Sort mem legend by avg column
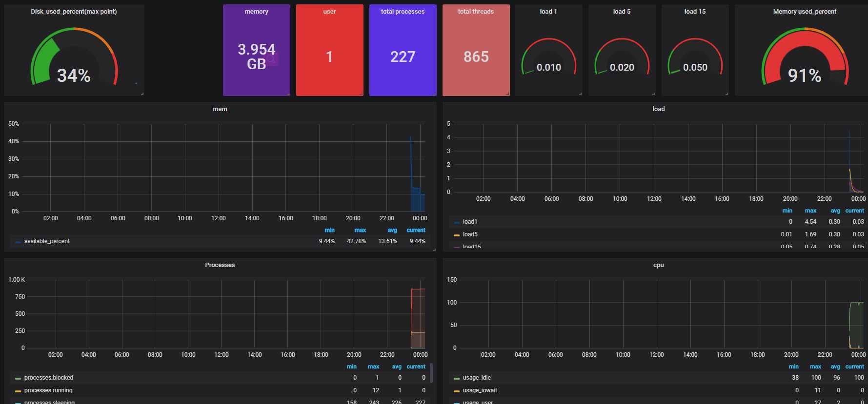This screenshot has width=868, height=404. pyautogui.click(x=392, y=230)
